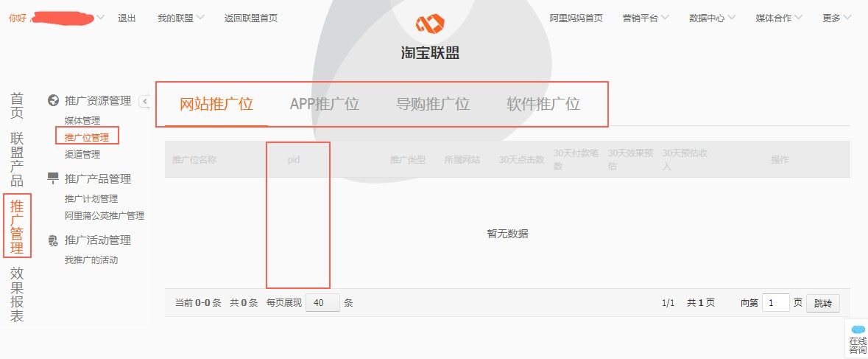Click the icon beside 推广活动管理
Image resolution: width=868 pixels, height=359 pixels.
[54, 240]
